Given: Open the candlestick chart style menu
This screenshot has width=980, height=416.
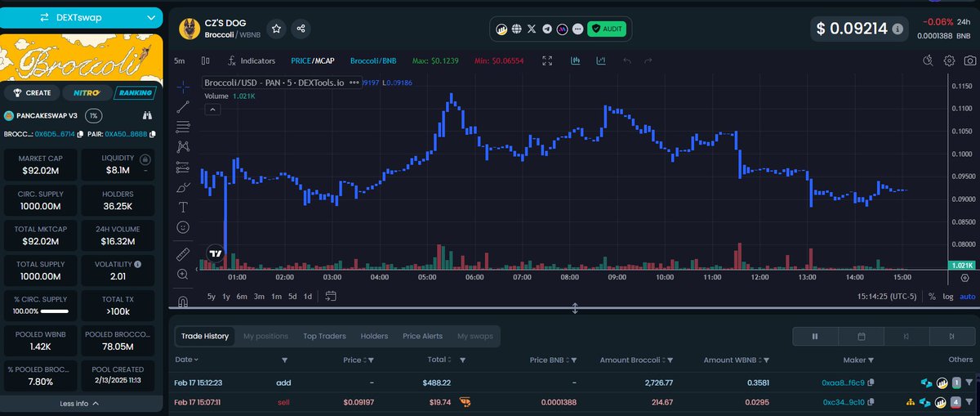Looking at the screenshot, I should pyautogui.click(x=205, y=60).
